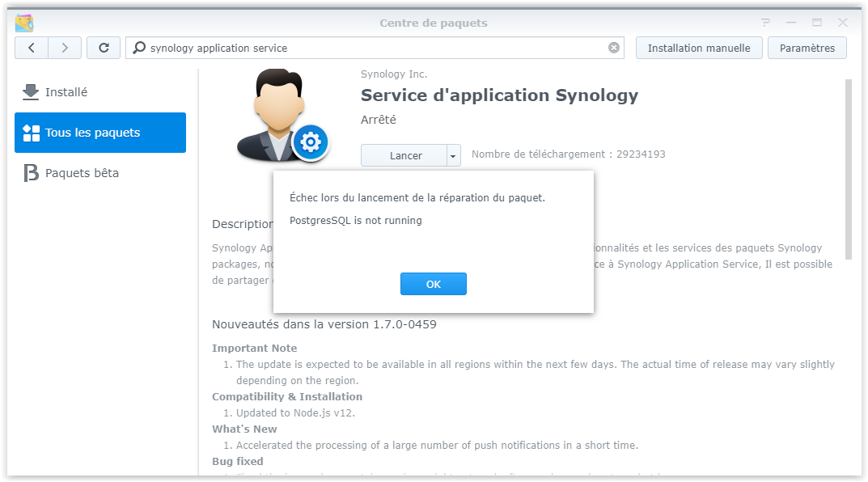
Task: Go back with the left arrow button
Action: (x=32, y=48)
